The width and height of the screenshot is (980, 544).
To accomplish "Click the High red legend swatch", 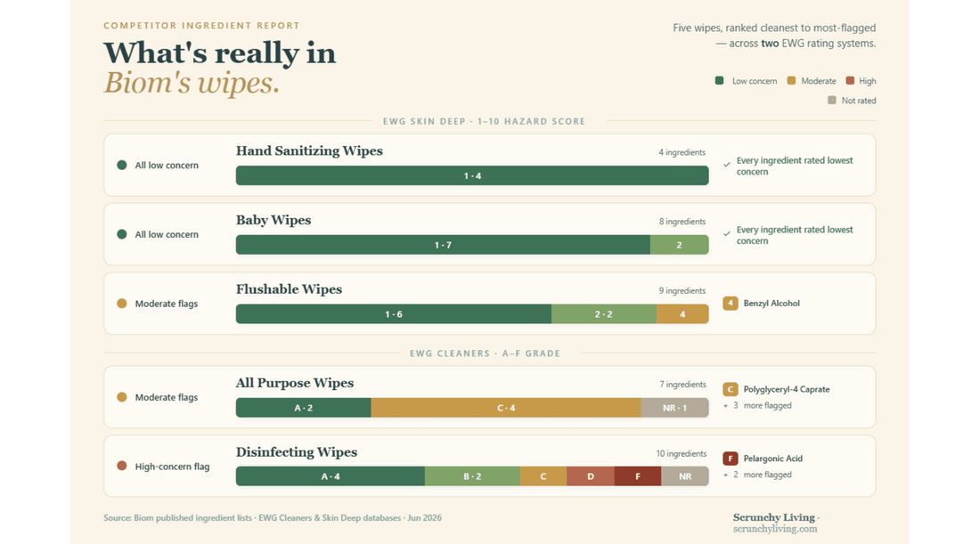I will click(x=850, y=80).
